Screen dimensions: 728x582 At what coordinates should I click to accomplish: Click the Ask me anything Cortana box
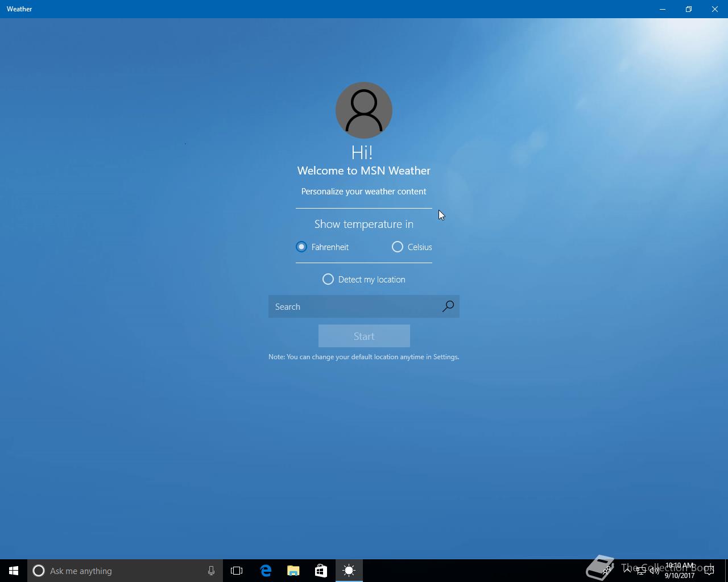125,571
